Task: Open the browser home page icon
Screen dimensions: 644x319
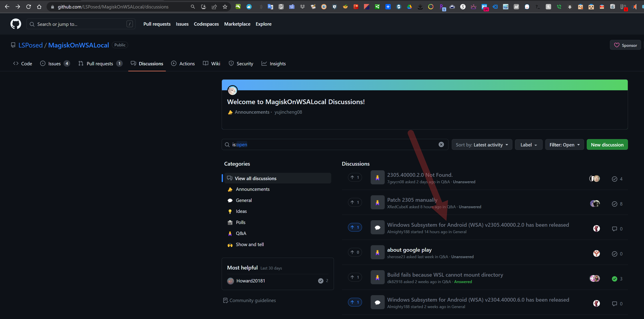Action: click(x=39, y=7)
